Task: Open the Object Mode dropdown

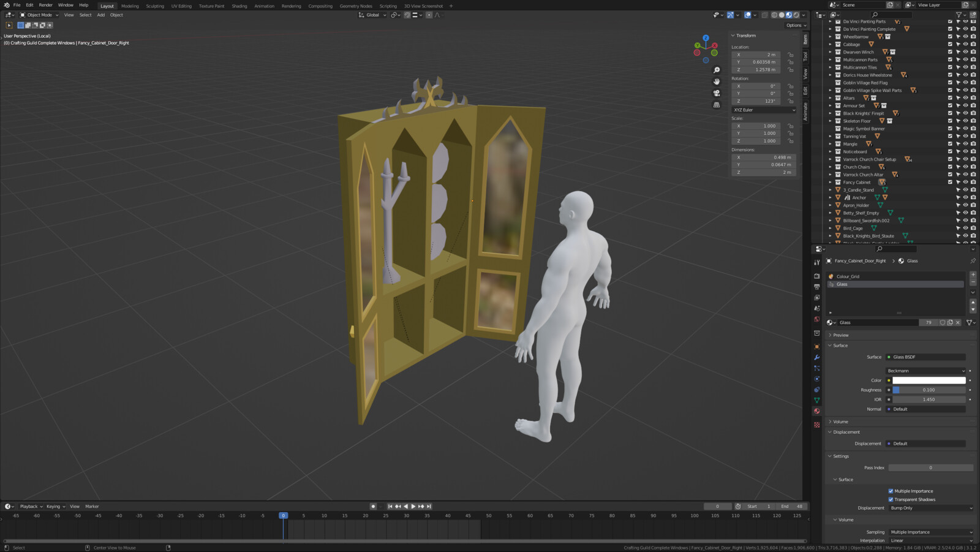Action: [x=39, y=15]
